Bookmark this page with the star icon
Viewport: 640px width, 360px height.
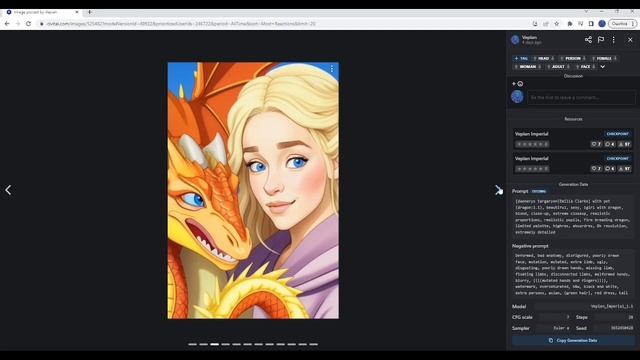tap(557, 24)
